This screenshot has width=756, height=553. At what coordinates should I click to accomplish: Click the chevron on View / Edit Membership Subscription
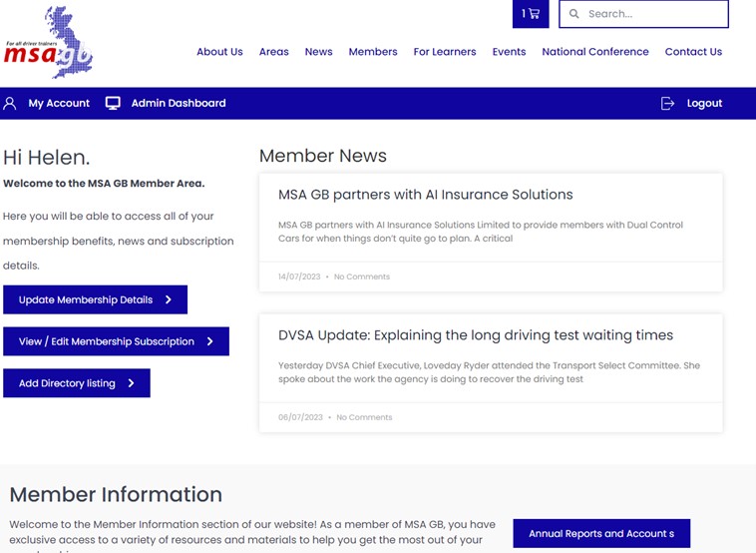[209, 341]
